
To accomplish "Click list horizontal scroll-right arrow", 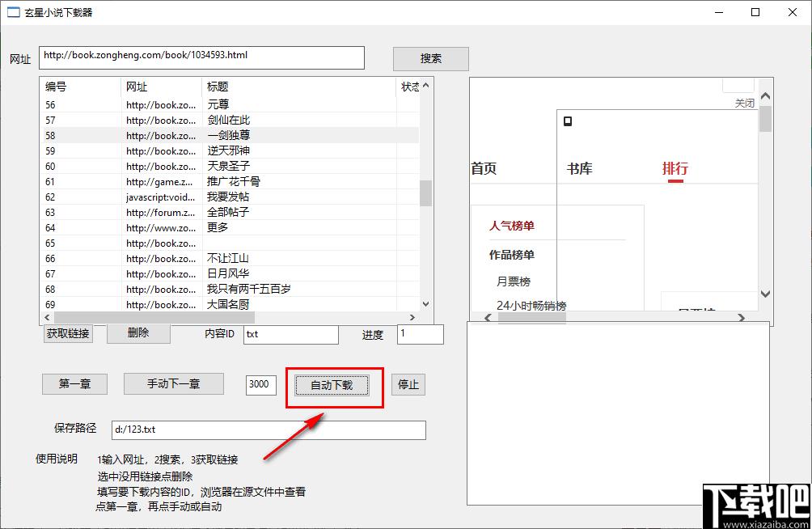I will tap(412, 317).
